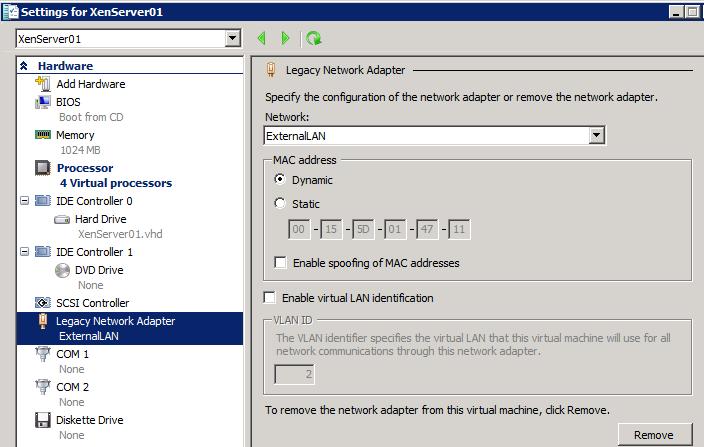704x447 pixels.
Task: Click the Processor icon
Action: (43, 168)
